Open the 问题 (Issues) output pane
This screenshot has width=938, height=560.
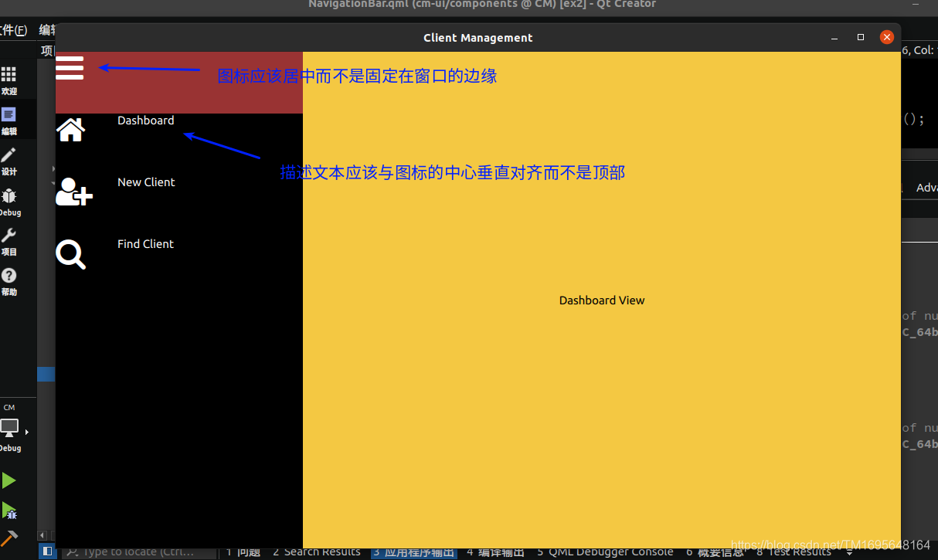(243, 552)
